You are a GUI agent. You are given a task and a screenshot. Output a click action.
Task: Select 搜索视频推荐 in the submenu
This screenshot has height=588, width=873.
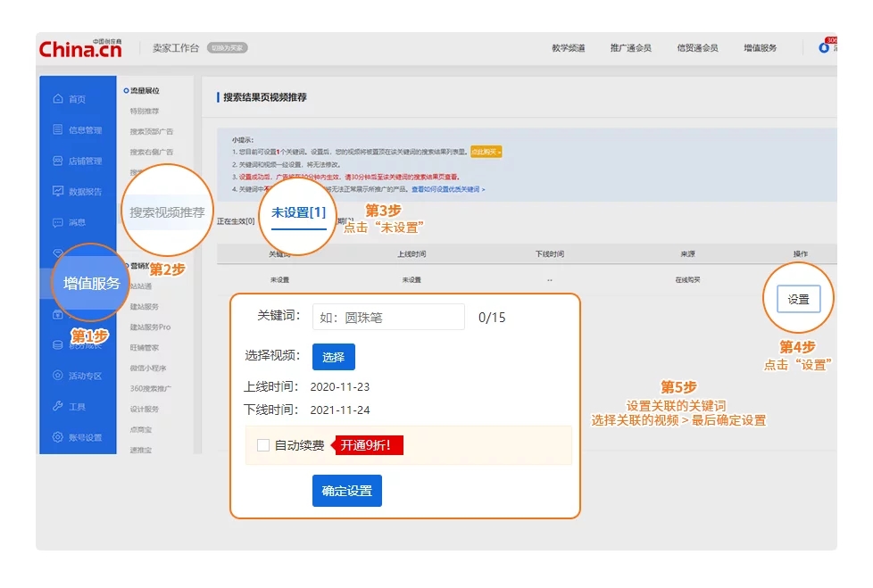coord(167,213)
